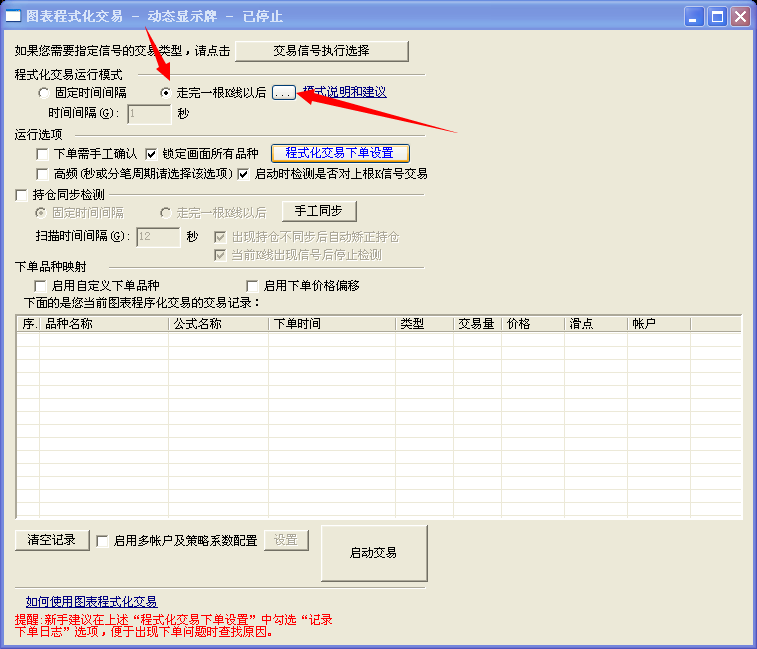The width and height of the screenshot is (757, 649).
Task: Click the 扫描时间间隔 input field
Action: [158, 237]
